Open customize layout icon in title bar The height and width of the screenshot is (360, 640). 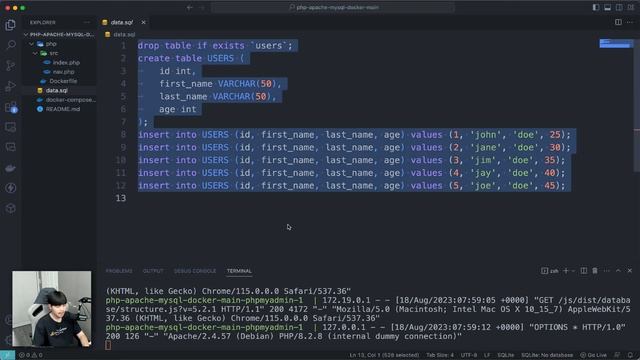[x=631, y=7]
